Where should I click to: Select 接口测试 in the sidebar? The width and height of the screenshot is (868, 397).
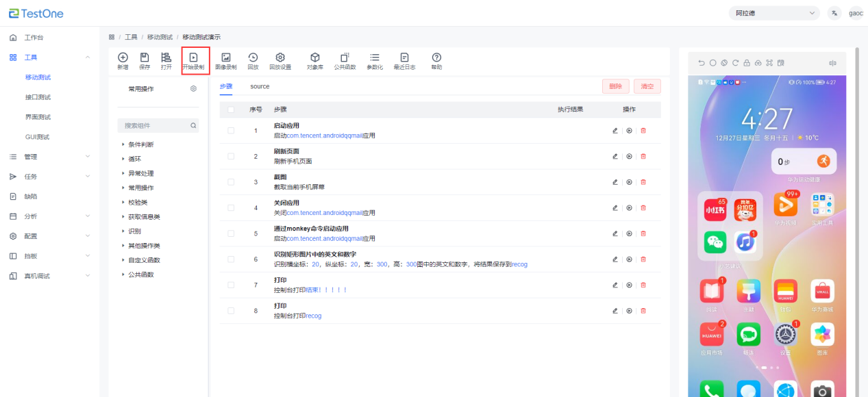38,97
